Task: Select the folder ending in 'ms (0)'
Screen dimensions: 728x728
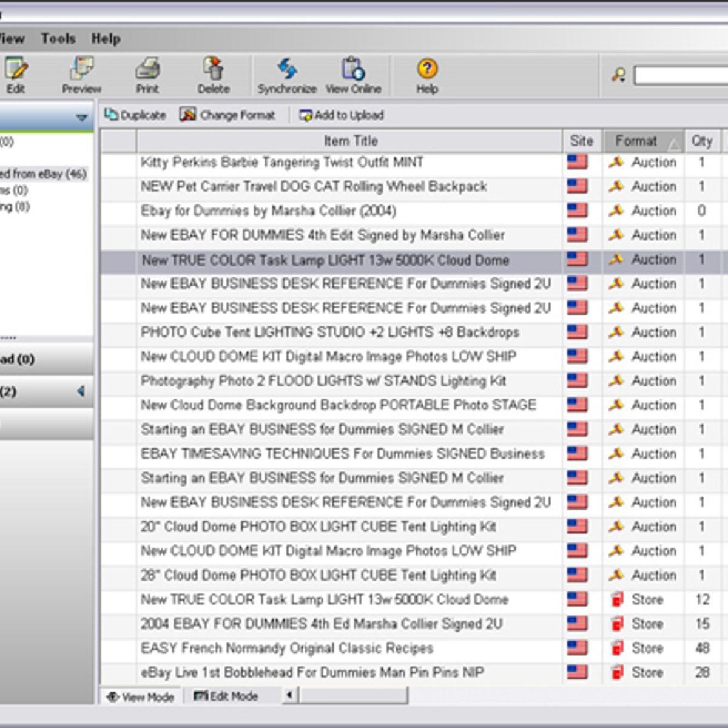Action: (14, 190)
